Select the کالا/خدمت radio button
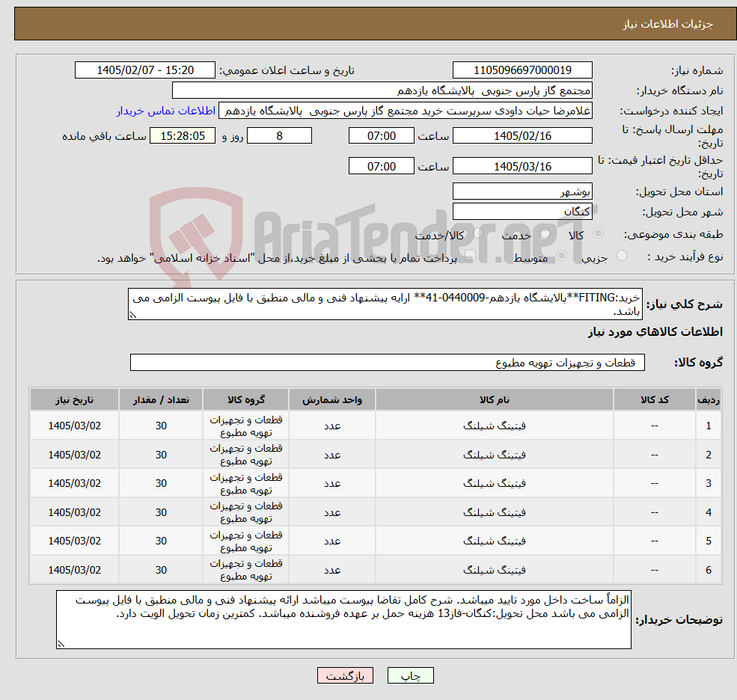The width and height of the screenshot is (737, 700). [478, 233]
